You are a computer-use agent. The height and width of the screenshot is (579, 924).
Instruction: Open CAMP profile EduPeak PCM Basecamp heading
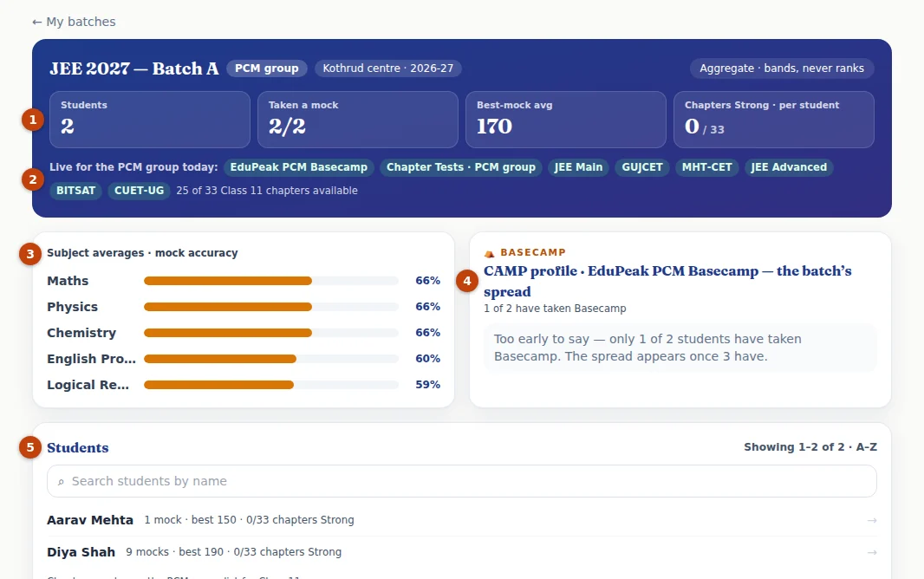point(667,282)
